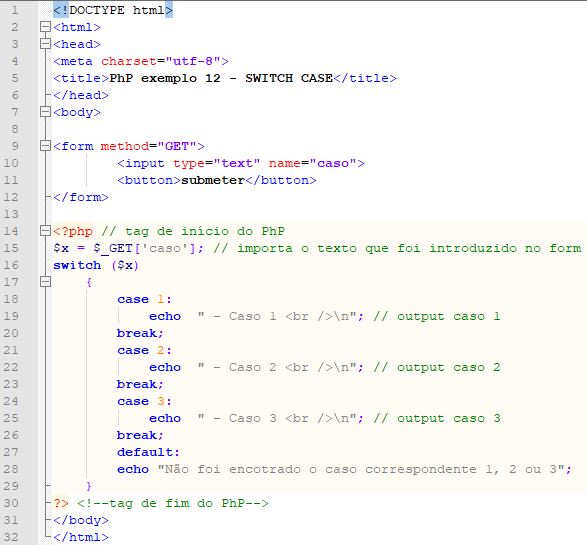Click the word 'submeter' inside the button tag
The height and width of the screenshot is (545, 587).
coord(213,180)
